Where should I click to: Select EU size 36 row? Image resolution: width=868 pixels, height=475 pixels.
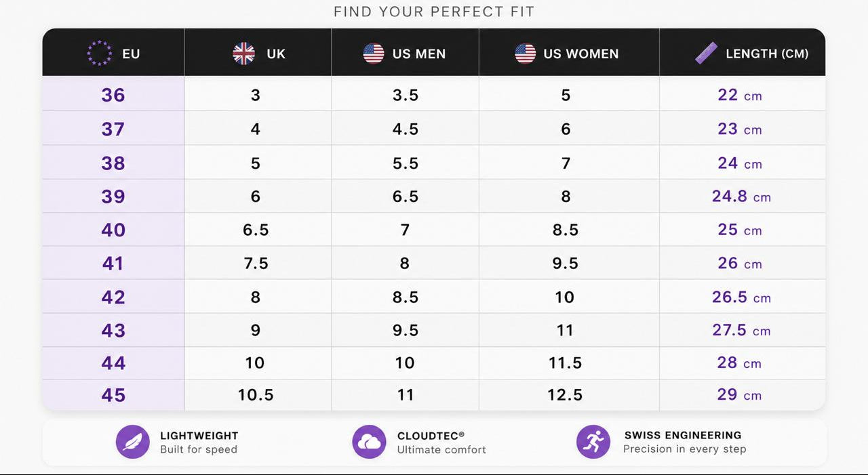click(434, 94)
